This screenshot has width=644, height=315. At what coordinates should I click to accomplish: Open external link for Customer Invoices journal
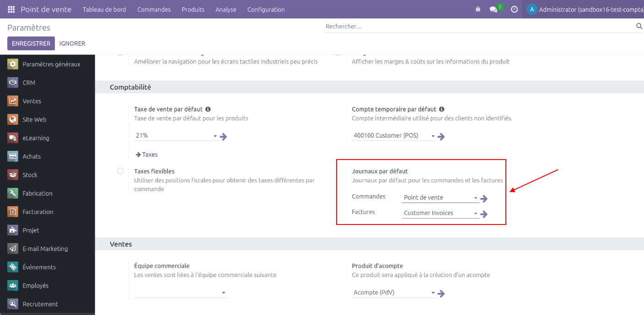[x=484, y=214]
